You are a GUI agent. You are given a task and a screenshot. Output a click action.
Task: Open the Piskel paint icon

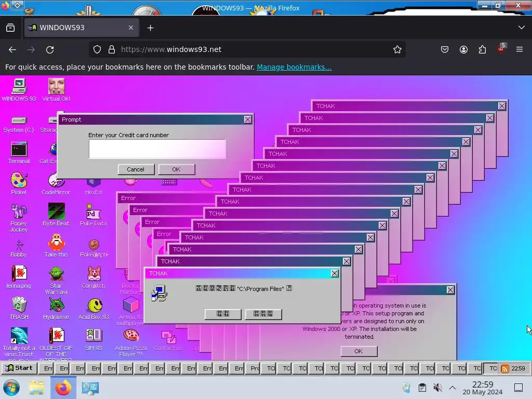click(19, 183)
